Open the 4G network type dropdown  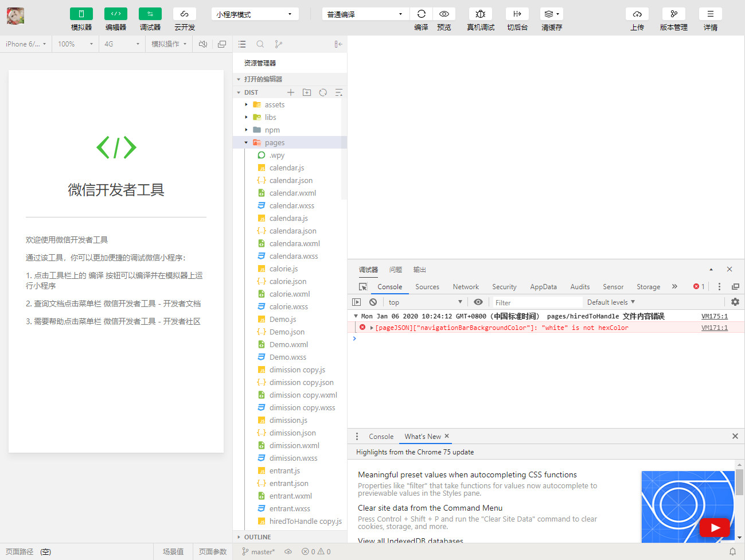(122, 44)
